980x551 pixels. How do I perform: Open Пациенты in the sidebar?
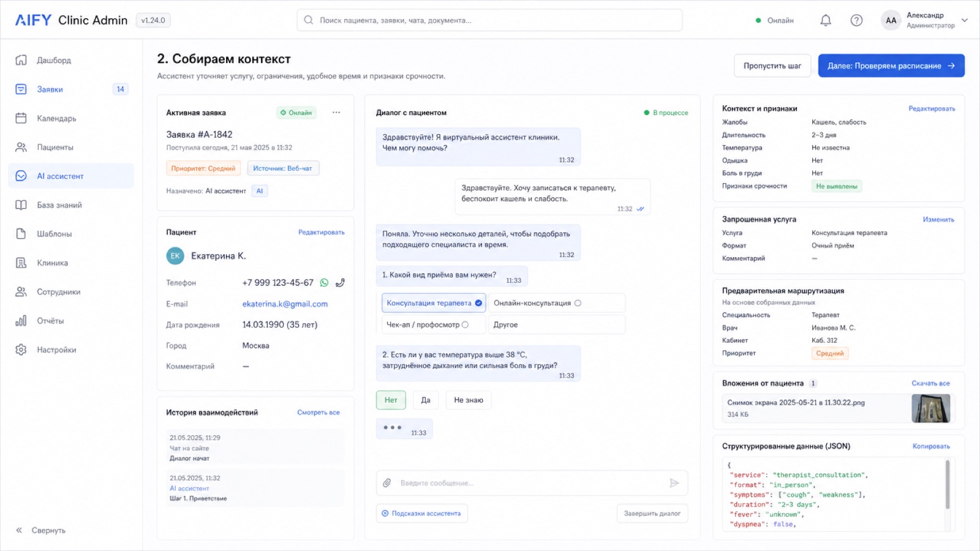pos(71,147)
